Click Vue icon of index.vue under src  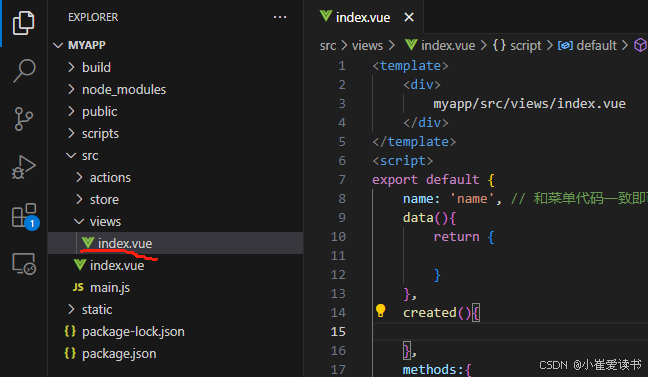[x=79, y=264]
